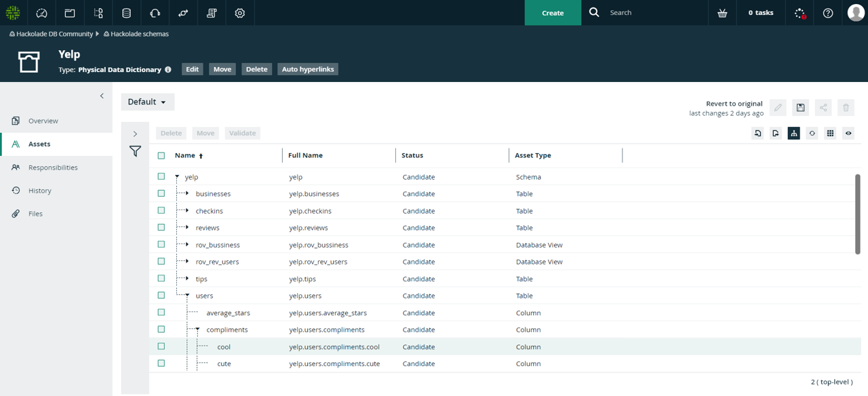Image resolution: width=868 pixels, height=396 pixels.
Task: Click the eye preview icon
Action: pos(848,133)
